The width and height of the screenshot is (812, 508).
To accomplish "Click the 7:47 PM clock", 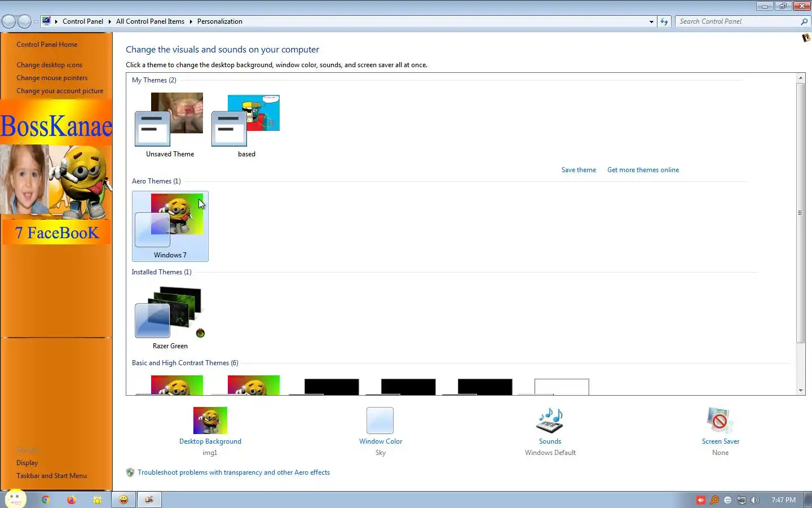I will (783, 500).
